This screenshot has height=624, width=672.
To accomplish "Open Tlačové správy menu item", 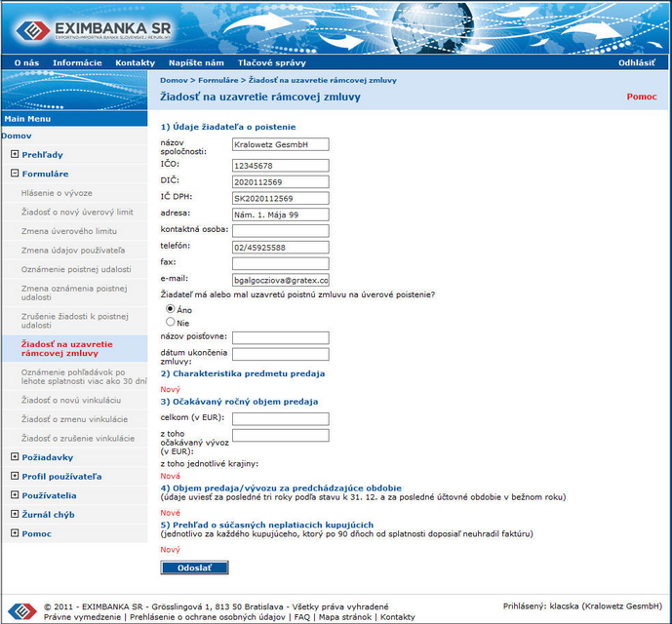I will 272,63.
